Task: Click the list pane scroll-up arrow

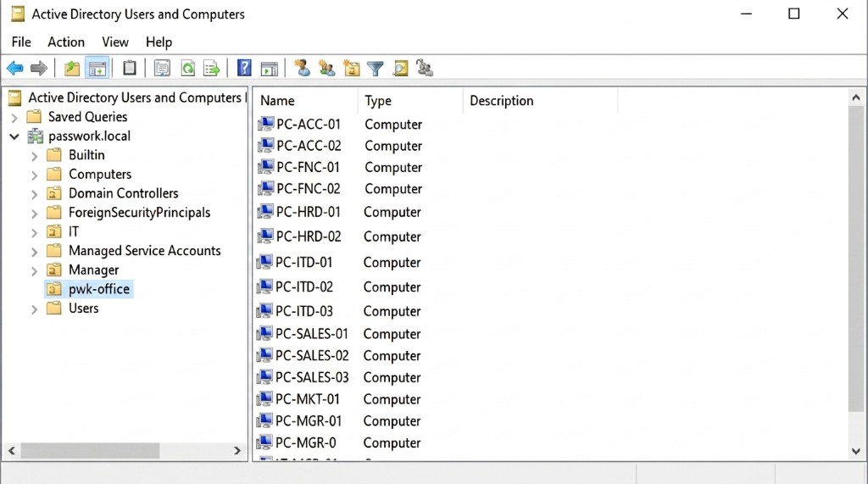Action: (856, 98)
